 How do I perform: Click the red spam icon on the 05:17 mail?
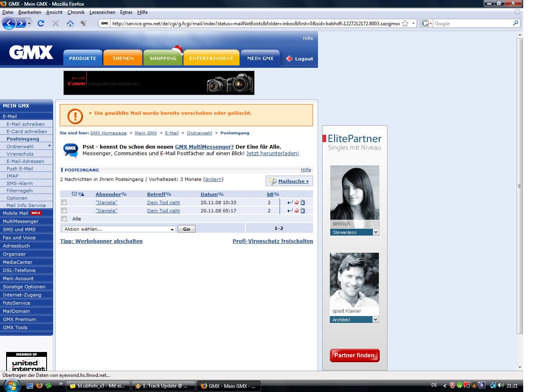(x=296, y=211)
